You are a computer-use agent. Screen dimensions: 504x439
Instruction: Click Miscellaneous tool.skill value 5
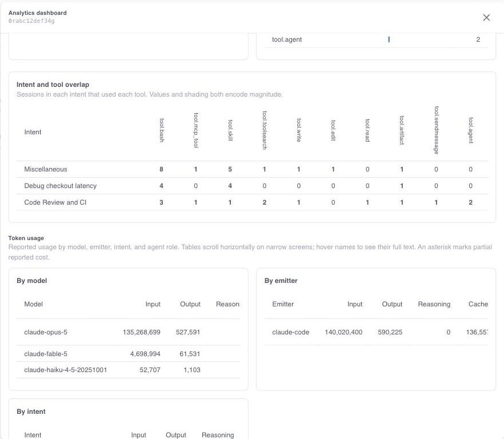tap(230, 169)
